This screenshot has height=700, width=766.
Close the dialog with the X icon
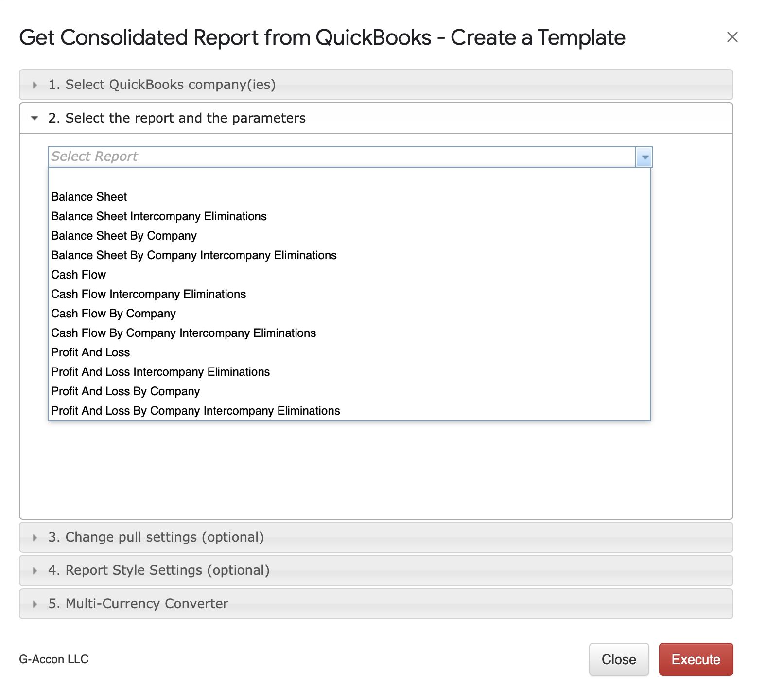(732, 37)
